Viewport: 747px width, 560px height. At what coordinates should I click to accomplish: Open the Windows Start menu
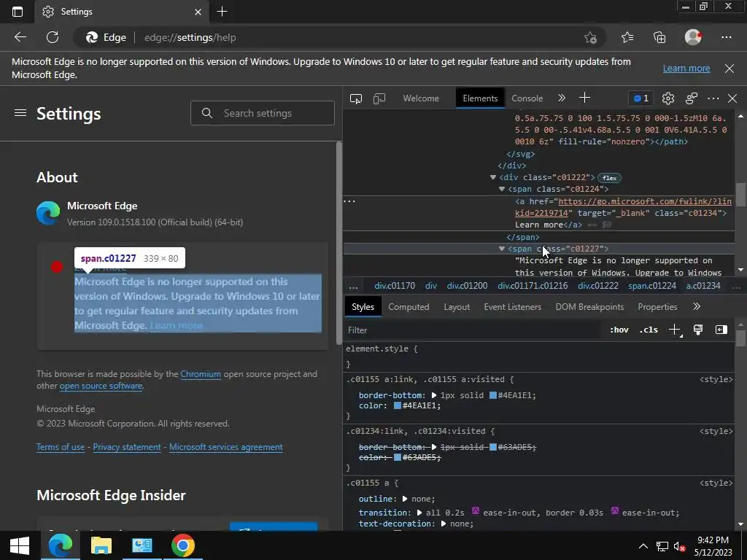click(x=19, y=545)
